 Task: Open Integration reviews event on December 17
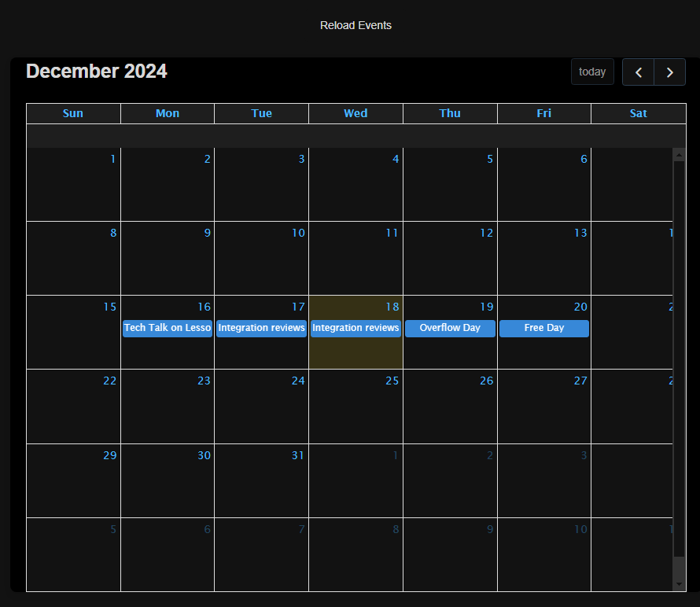(261, 328)
